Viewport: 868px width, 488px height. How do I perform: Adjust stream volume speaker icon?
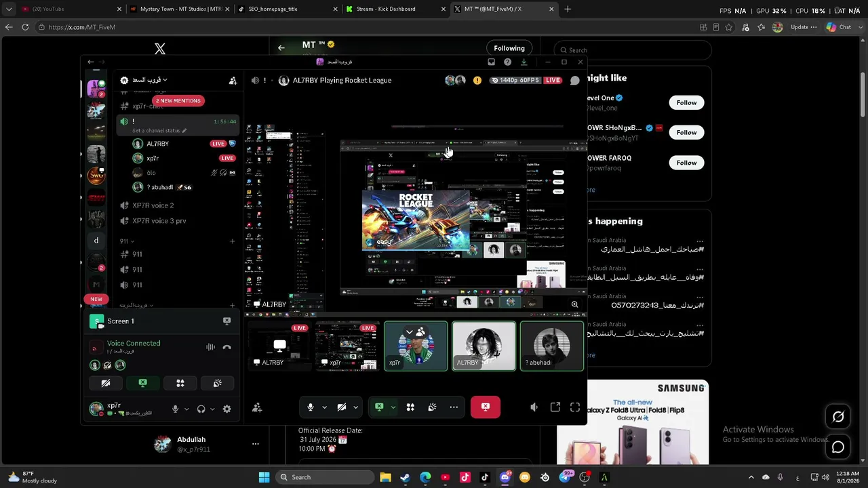click(534, 407)
